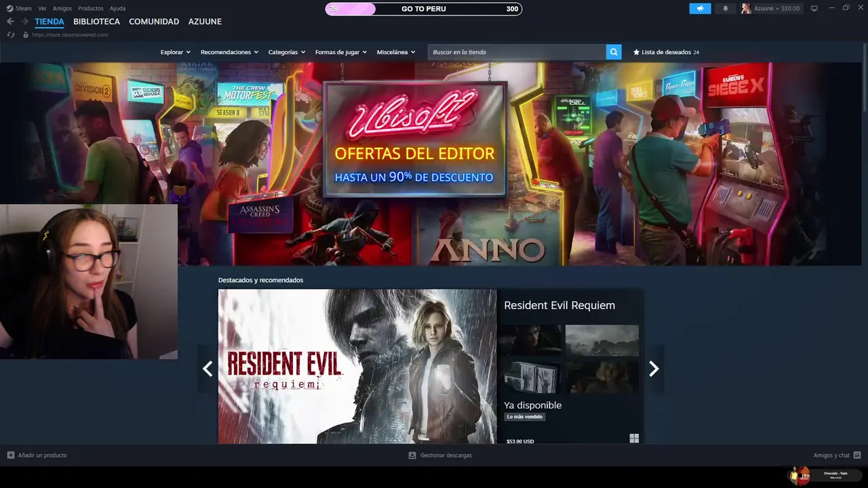Screen dimensions: 868x488
Task: Click the plus icon beside Añadir un producto
Action: pyautogui.click(x=11, y=455)
